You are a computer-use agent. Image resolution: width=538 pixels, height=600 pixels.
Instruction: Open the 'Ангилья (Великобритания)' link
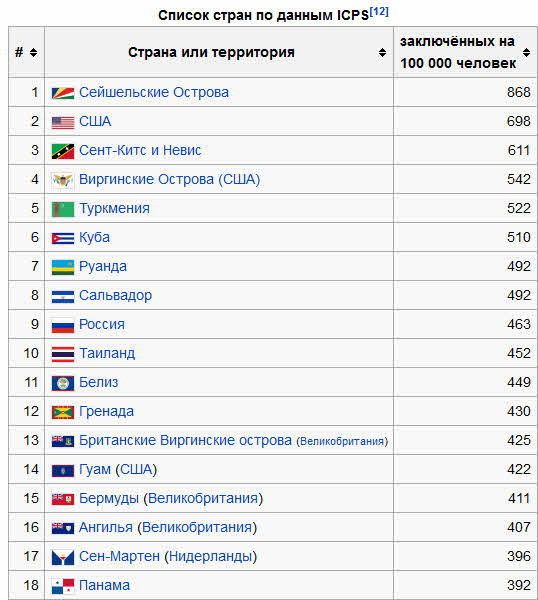click(x=168, y=528)
